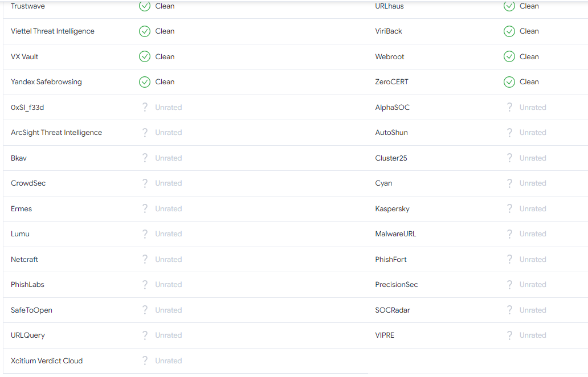Viewport: 588px width, 377px height.
Task: Click the SOCRadar vendor name
Action: [x=393, y=310]
